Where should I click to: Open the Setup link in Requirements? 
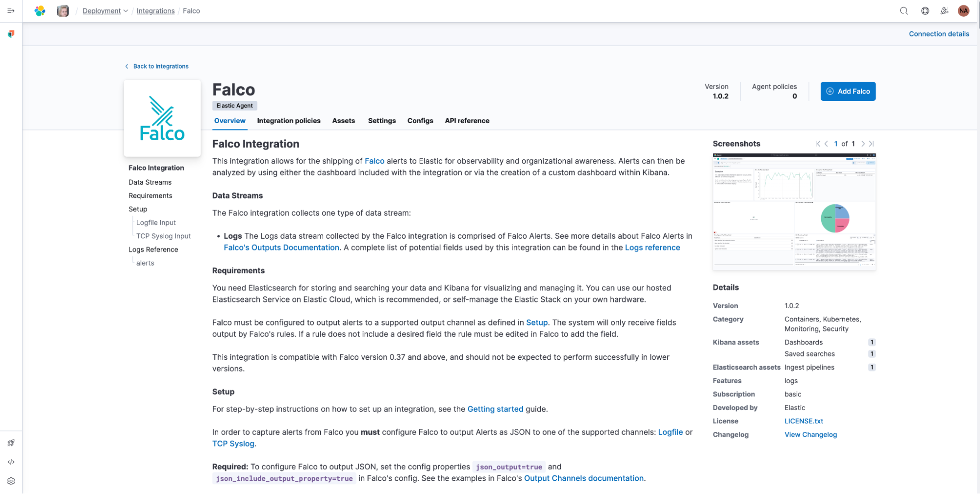pos(537,322)
